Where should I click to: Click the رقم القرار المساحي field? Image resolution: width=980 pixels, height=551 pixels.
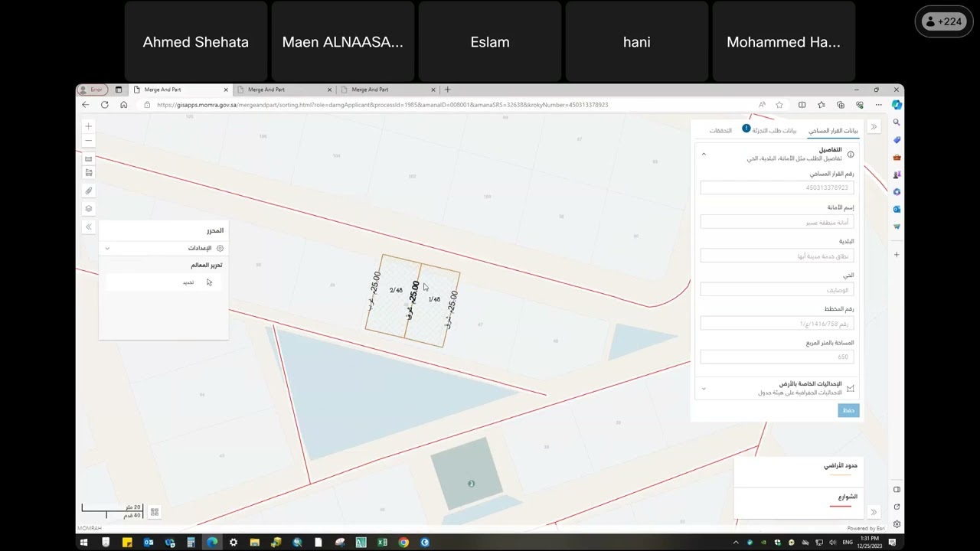coord(776,188)
